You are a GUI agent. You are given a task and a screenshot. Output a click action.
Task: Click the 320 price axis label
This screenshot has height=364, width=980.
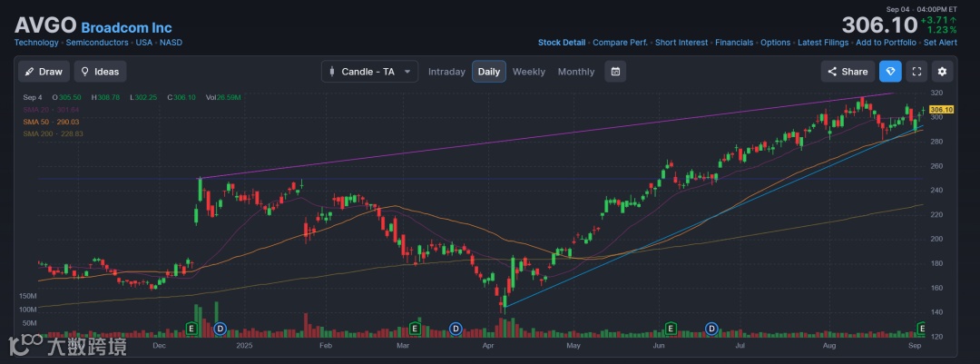(x=936, y=93)
